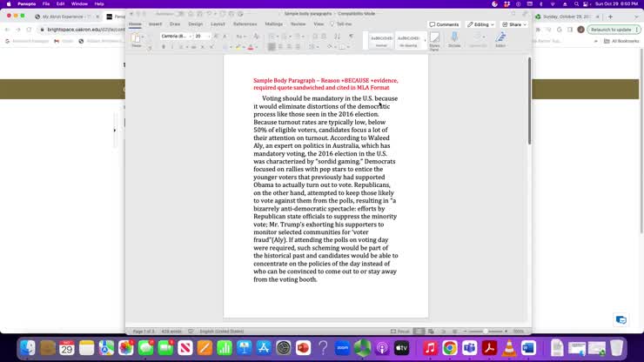The image size is (644, 362).
Task: Select Align Right paragraph icon
Action: point(289,47)
